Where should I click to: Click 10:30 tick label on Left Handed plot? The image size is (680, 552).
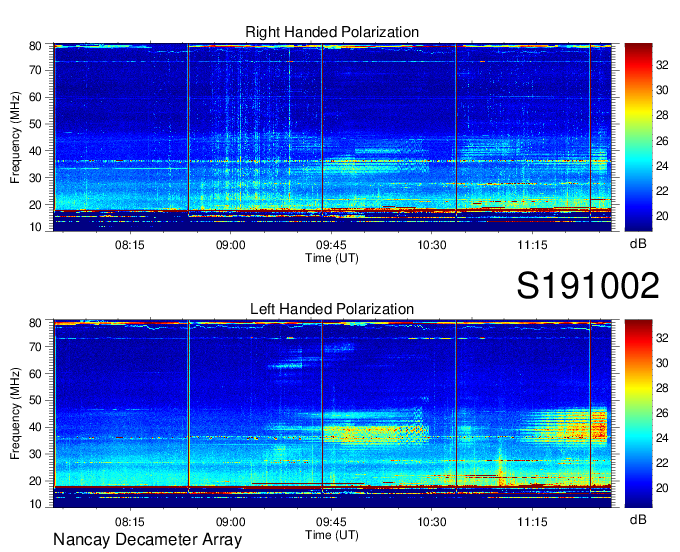click(432, 522)
